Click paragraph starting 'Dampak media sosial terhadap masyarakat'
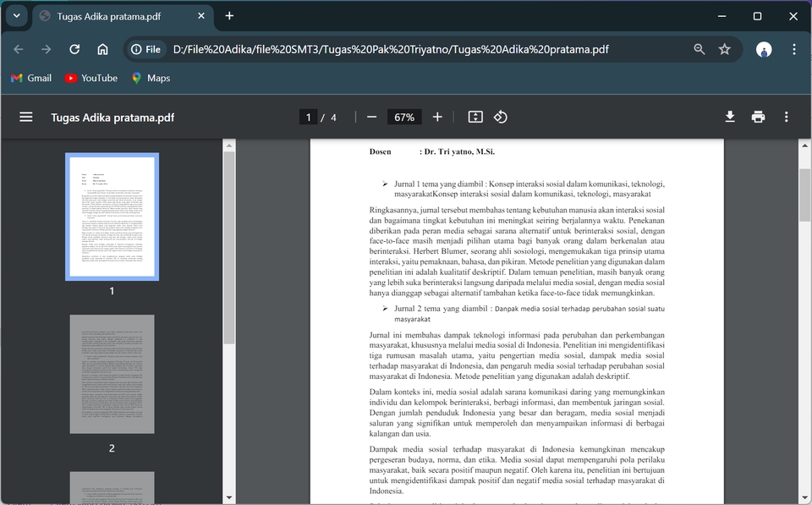 point(517,469)
